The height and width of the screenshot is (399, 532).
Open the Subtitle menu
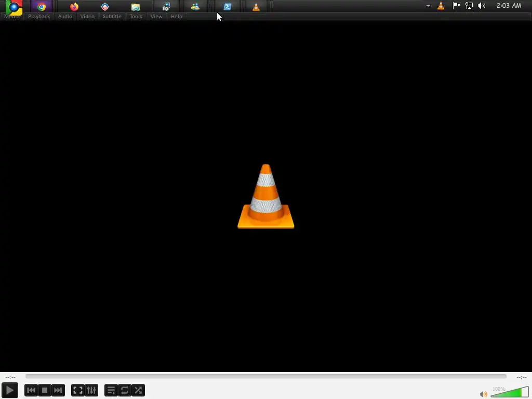112,16
